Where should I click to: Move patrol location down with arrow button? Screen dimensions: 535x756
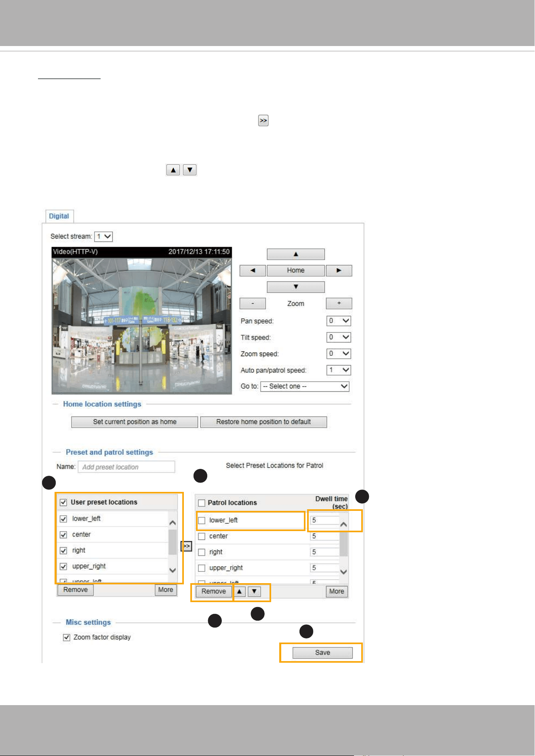(x=254, y=592)
